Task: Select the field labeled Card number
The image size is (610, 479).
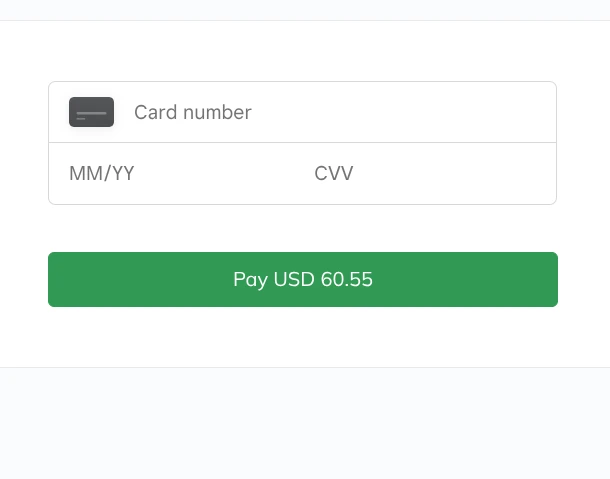Action: coord(330,112)
